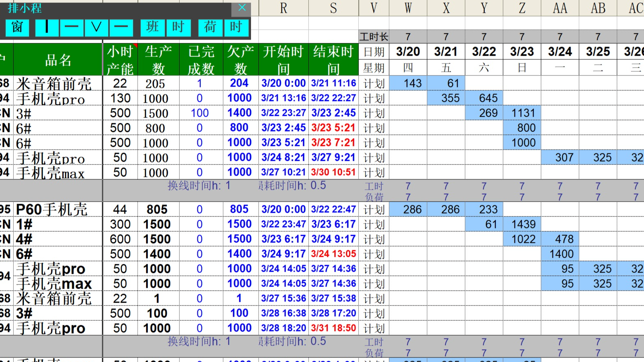Click planned quantity cell 233

(484, 209)
